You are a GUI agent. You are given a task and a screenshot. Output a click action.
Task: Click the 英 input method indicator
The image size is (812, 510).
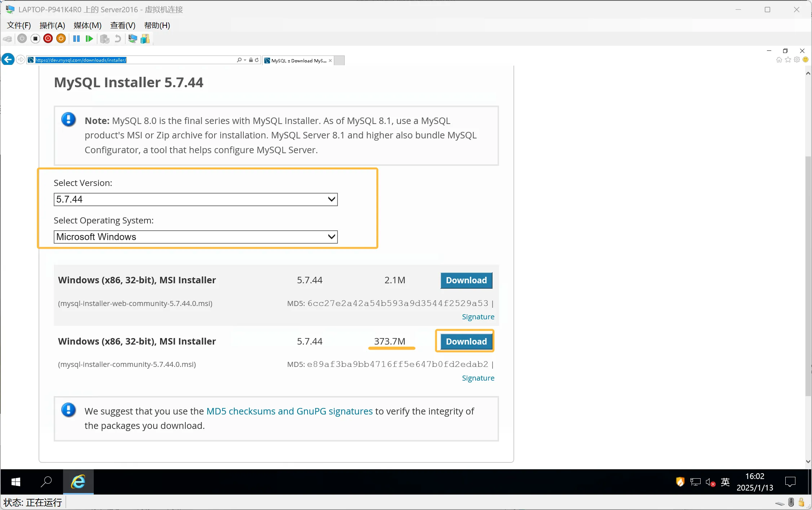click(x=725, y=482)
